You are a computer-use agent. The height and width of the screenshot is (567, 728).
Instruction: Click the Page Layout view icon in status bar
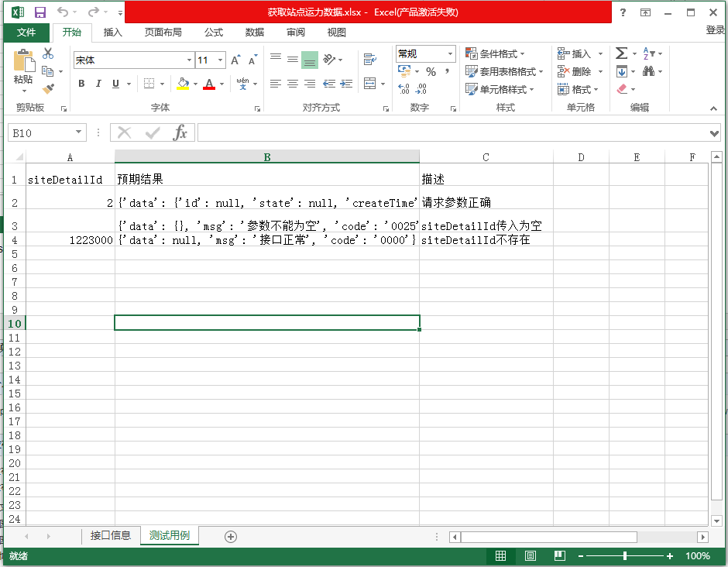point(529,555)
